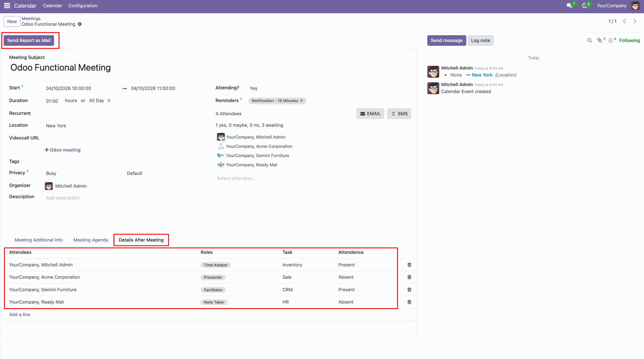Click avatar on Calendar Event created message
The height and width of the screenshot is (359, 644).
tap(433, 88)
